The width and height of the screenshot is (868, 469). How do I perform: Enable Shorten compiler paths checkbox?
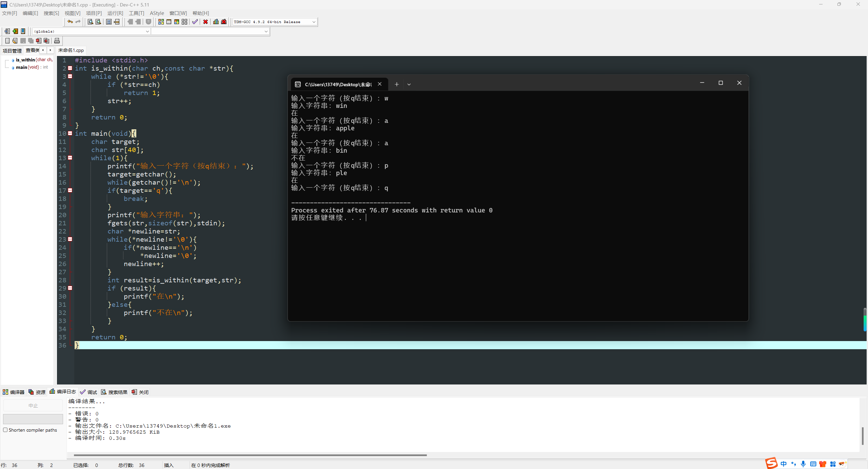(5, 430)
